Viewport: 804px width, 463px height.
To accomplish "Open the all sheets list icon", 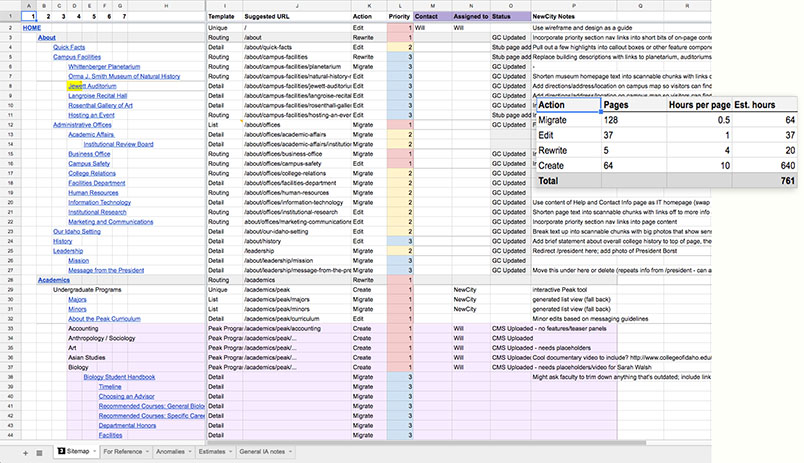I will tap(39, 453).
